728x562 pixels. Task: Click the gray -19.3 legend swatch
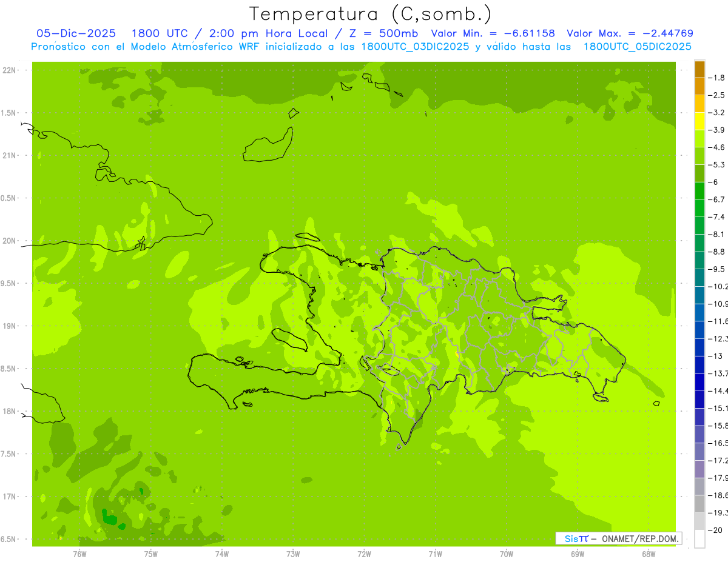point(699,504)
